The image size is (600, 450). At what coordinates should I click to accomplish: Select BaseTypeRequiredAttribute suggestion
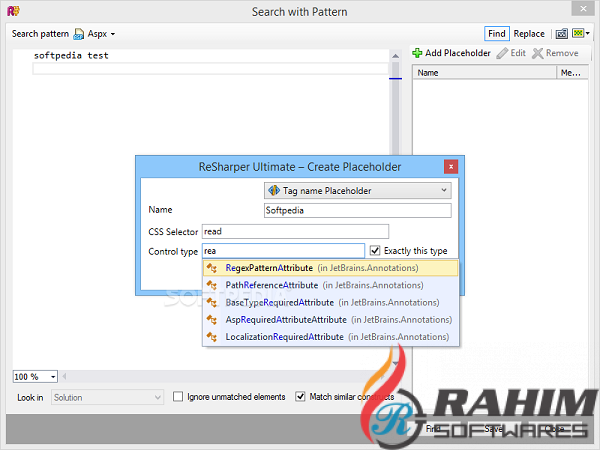[x=331, y=303]
